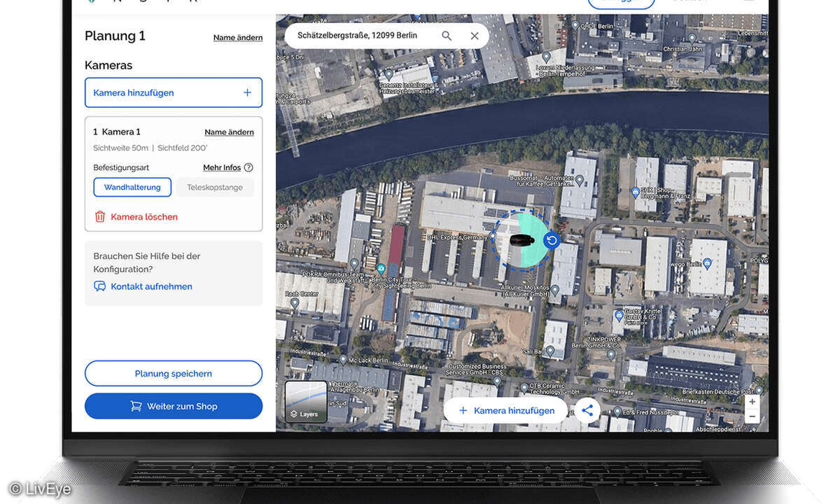This screenshot has width=840, height=504.
Task: Click the chat bubble icon beside Kontakt aufnehmen
Action: [x=100, y=286]
